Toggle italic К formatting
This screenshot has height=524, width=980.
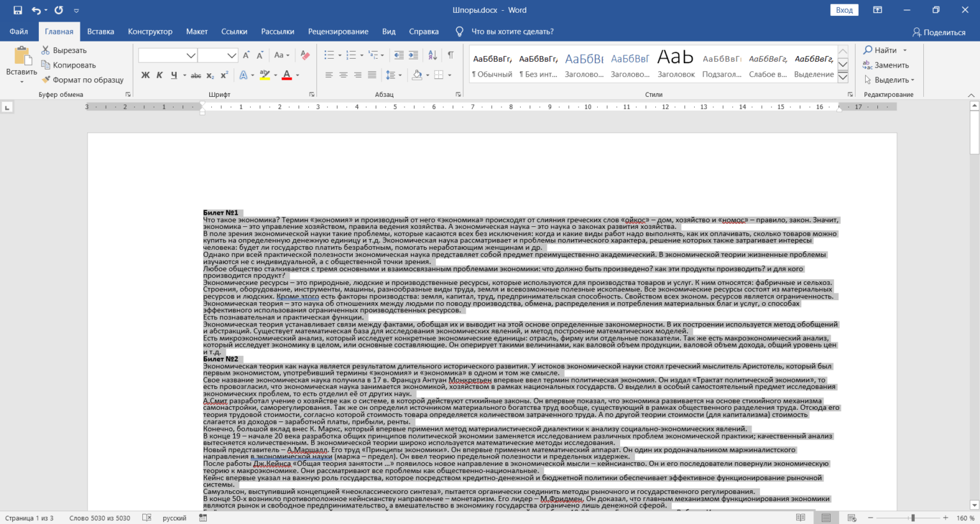pyautogui.click(x=160, y=75)
